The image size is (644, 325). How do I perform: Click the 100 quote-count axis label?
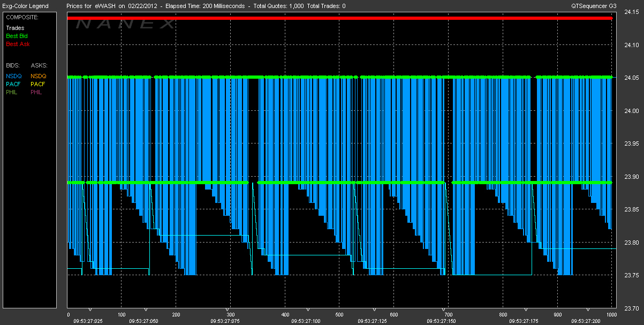click(x=122, y=314)
